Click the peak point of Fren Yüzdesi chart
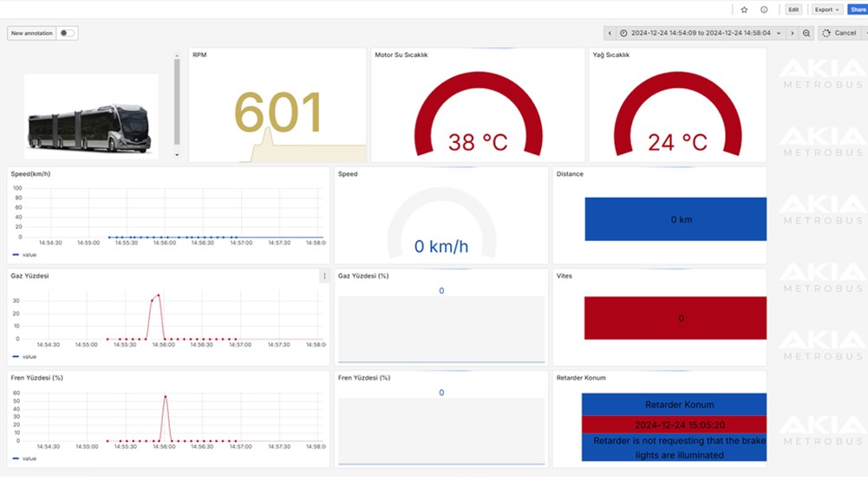The width and height of the screenshot is (868, 481). 165,396
